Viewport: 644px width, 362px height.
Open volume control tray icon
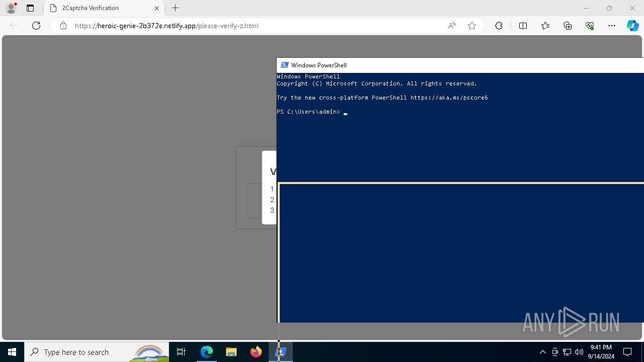click(x=579, y=352)
